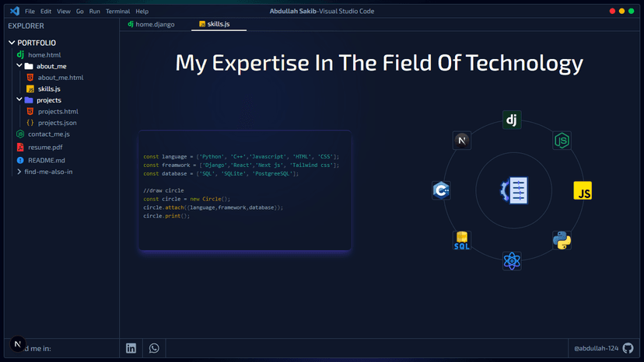
Task: Click the @abdullah-124 GitHub handle
Action: coord(596,349)
